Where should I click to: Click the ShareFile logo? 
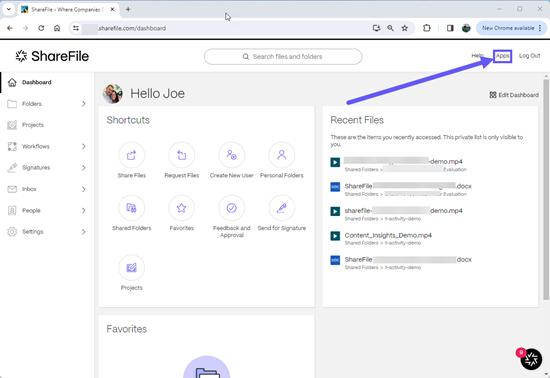point(52,56)
